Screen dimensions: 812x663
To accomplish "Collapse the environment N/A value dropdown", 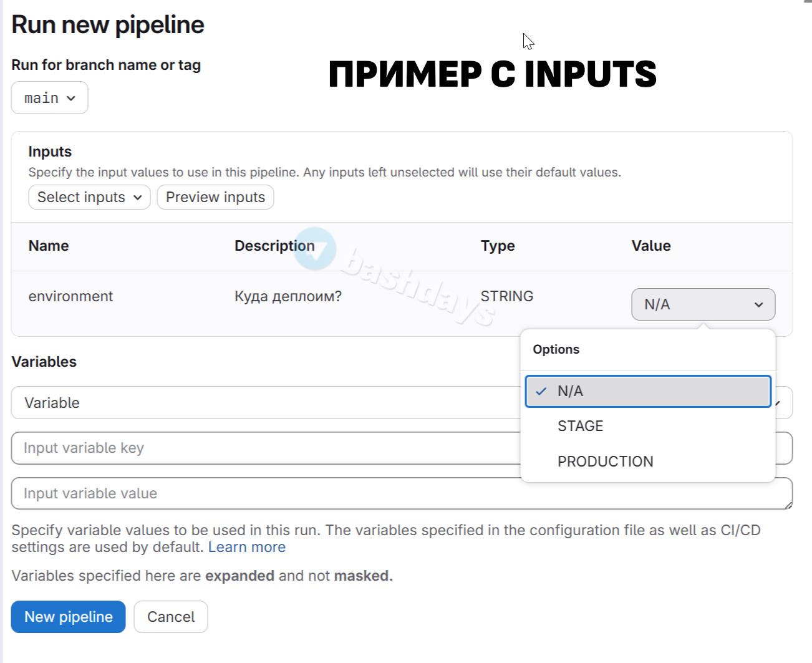I will pos(703,304).
